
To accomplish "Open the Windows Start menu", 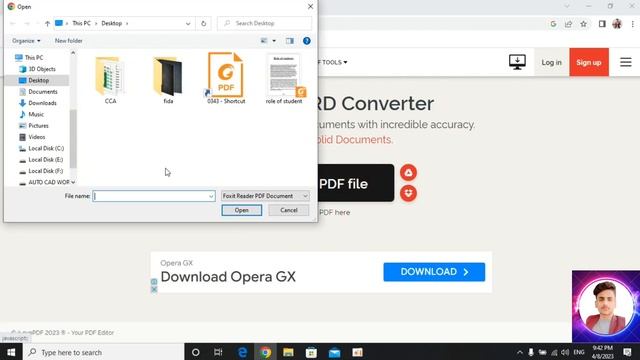I will click(11, 352).
